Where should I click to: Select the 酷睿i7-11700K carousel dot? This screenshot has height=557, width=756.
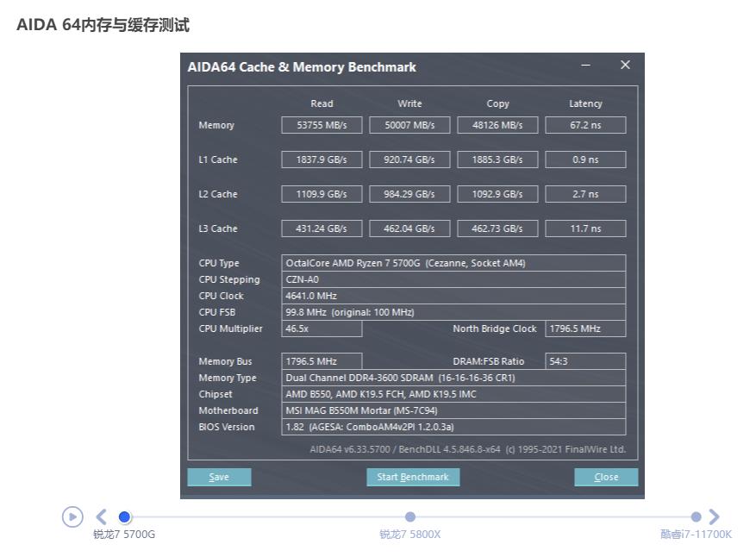pyautogui.click(x=696, y=516)
